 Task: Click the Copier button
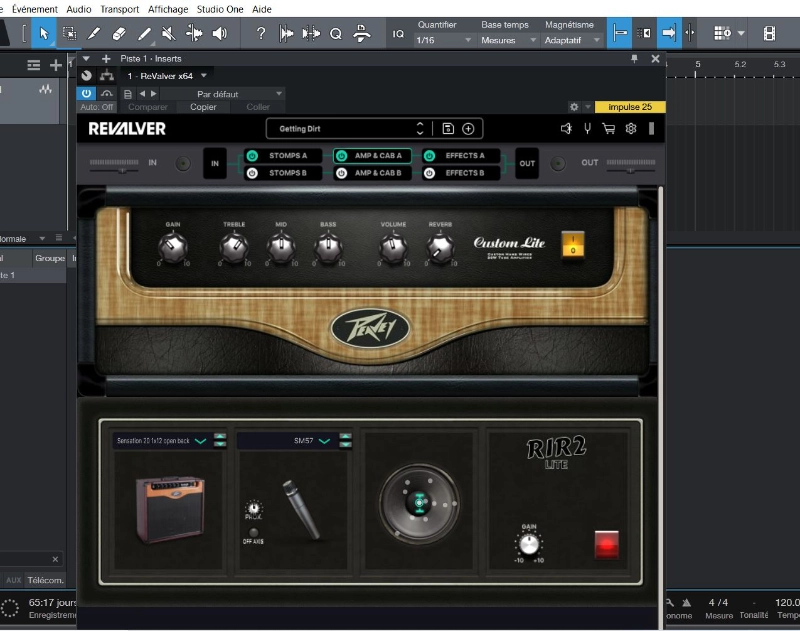pos(203,107)
